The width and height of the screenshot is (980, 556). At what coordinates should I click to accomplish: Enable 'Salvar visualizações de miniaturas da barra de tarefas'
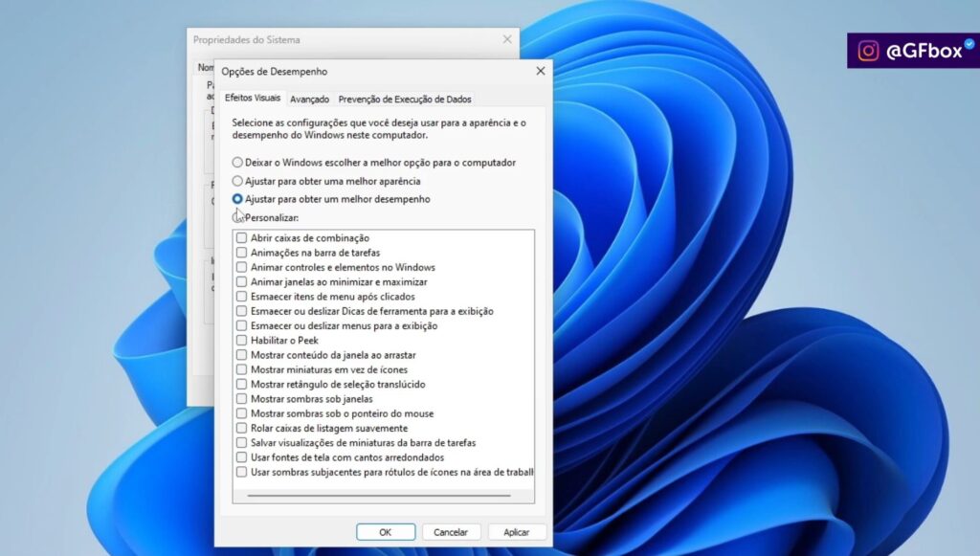click(241, 442)
